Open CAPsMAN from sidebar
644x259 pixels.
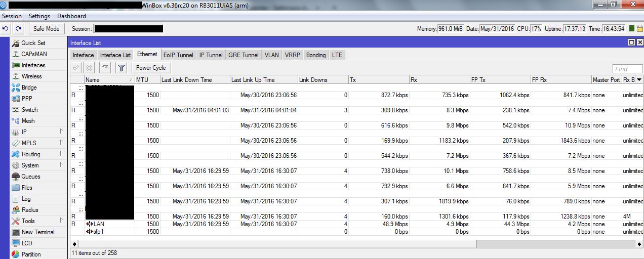point(34,54)
